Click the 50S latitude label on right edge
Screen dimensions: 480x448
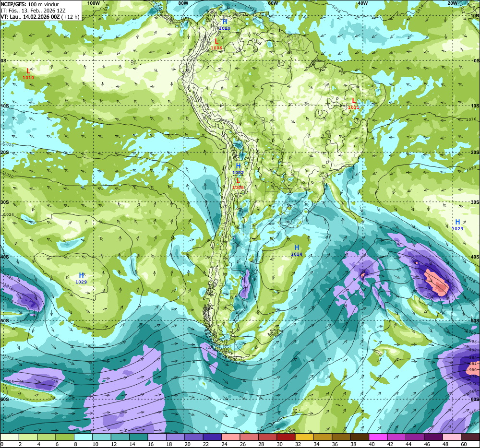[475, 320]
